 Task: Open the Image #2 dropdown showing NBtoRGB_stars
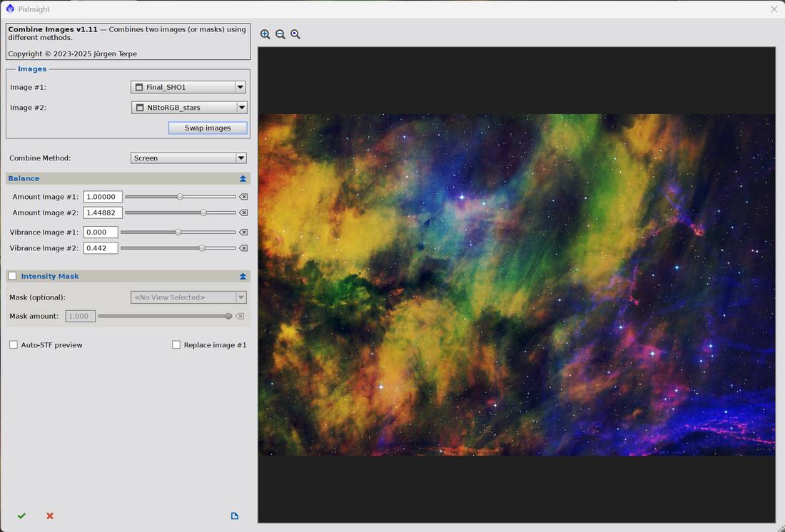click(x=189, y=108)
